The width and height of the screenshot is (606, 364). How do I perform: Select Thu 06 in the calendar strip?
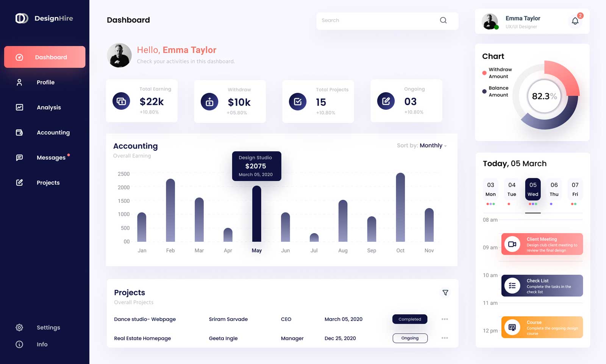point(554,189)
